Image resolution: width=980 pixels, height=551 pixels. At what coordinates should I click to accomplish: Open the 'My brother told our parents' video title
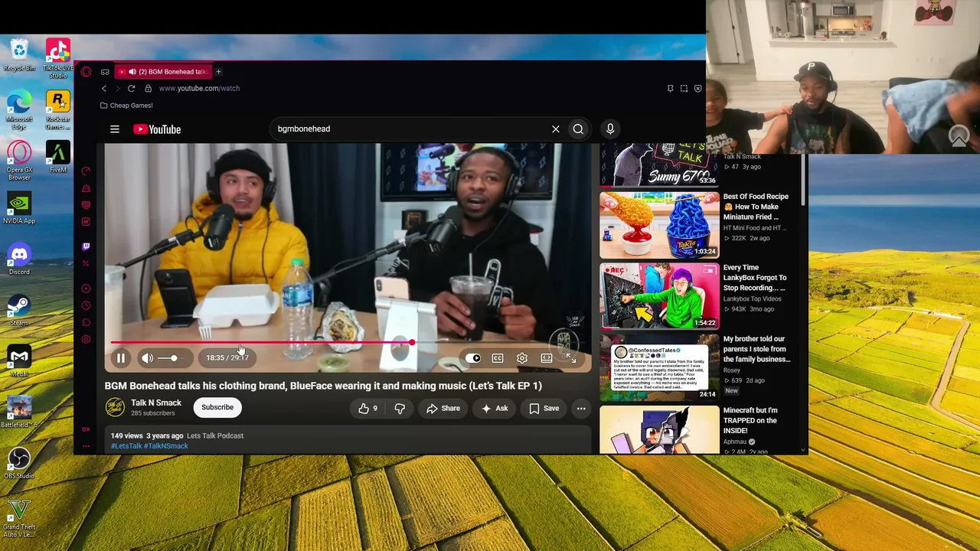tap(756, 349)
